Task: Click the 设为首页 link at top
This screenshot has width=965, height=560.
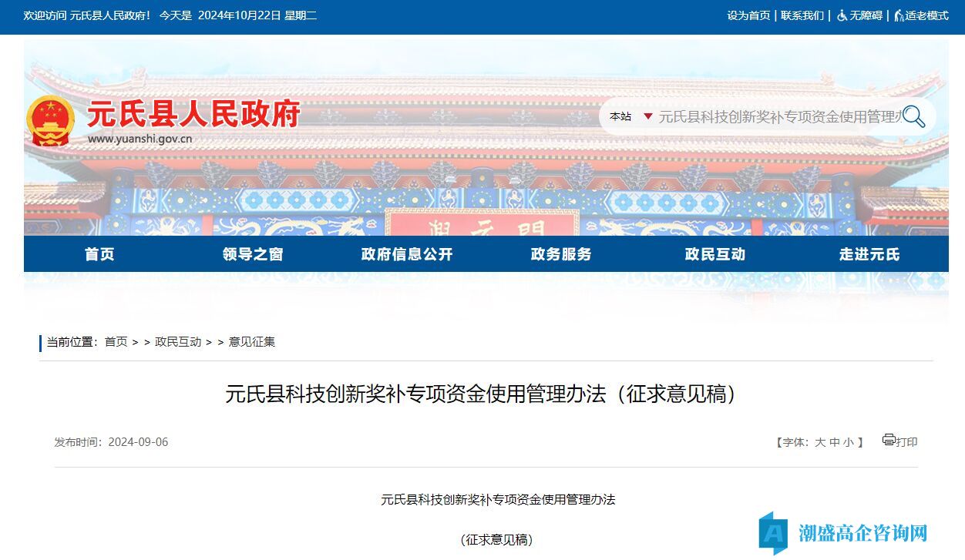Action: click(748, 15)
